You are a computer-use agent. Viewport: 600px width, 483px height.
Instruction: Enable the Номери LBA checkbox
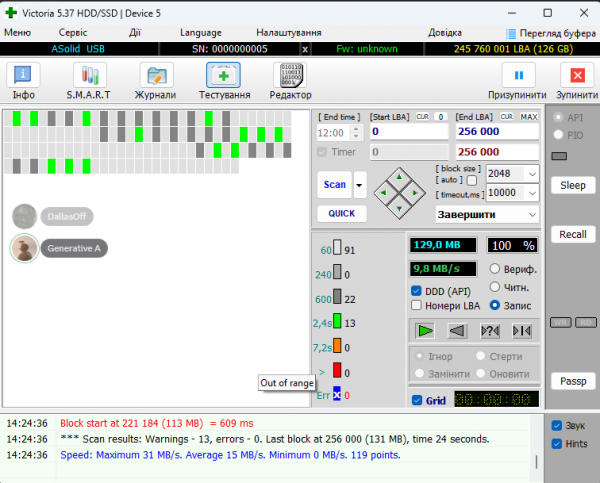click(x=416, y=306)
